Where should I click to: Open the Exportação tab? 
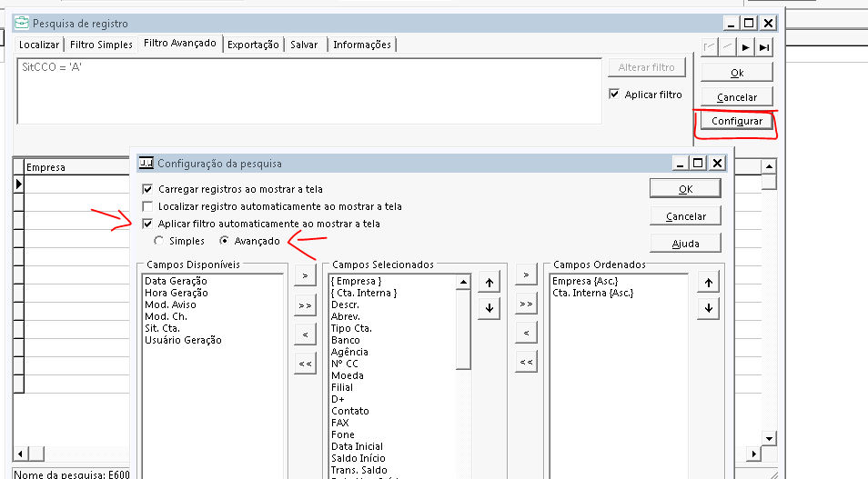[x=253, y=45]
